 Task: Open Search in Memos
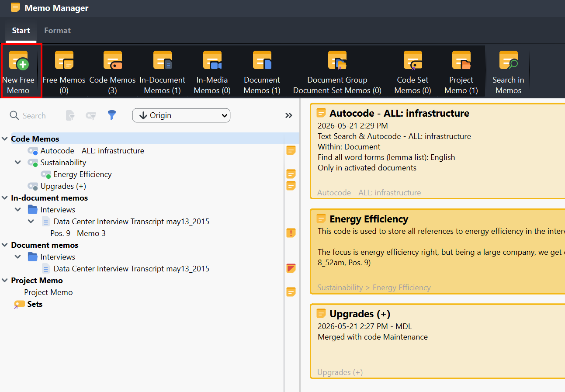pos(508,71)
